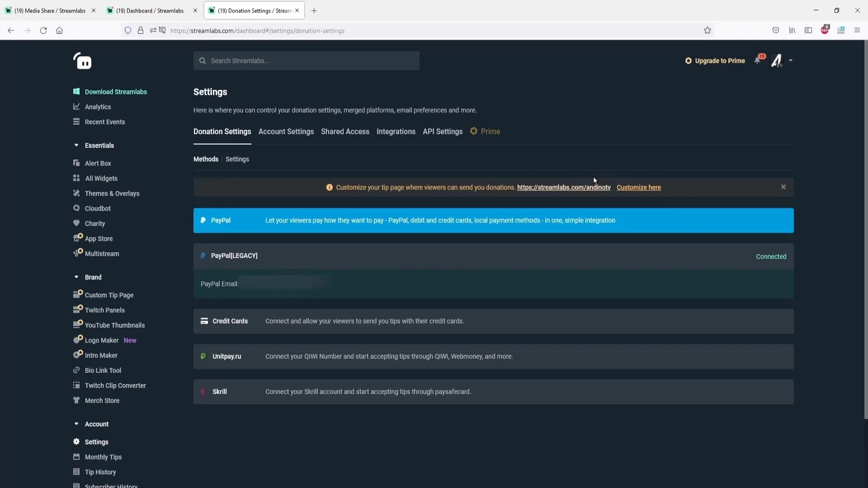Open a new browser tab
868x488 pixels.
point(314,10)
